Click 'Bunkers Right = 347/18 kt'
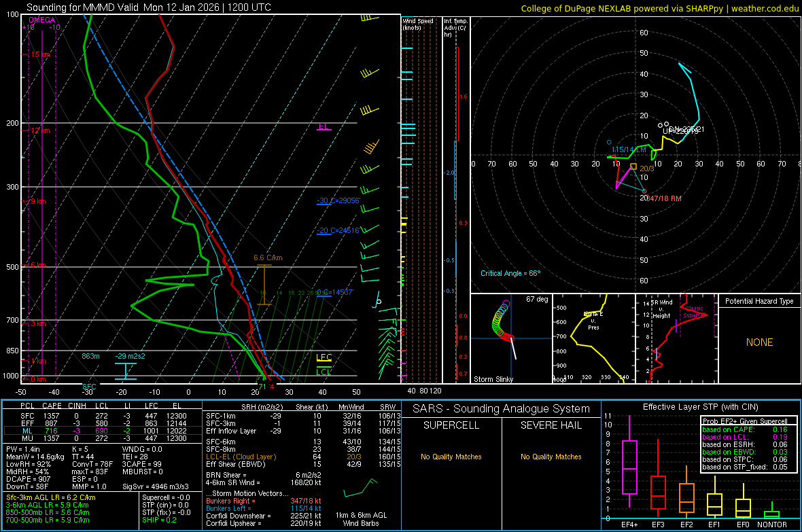This screenshot has width=802, height=532. pyautogui.click(x=264, y=501)
